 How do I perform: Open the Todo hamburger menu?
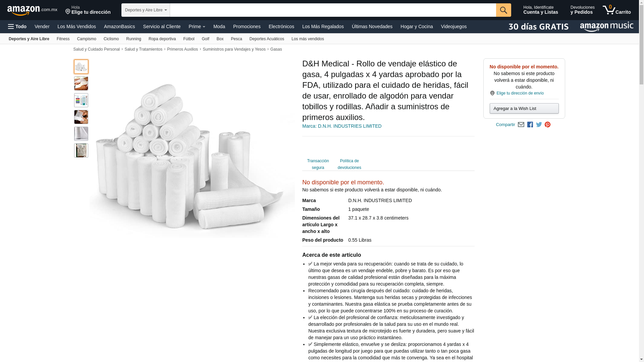[x=17, y=26]
